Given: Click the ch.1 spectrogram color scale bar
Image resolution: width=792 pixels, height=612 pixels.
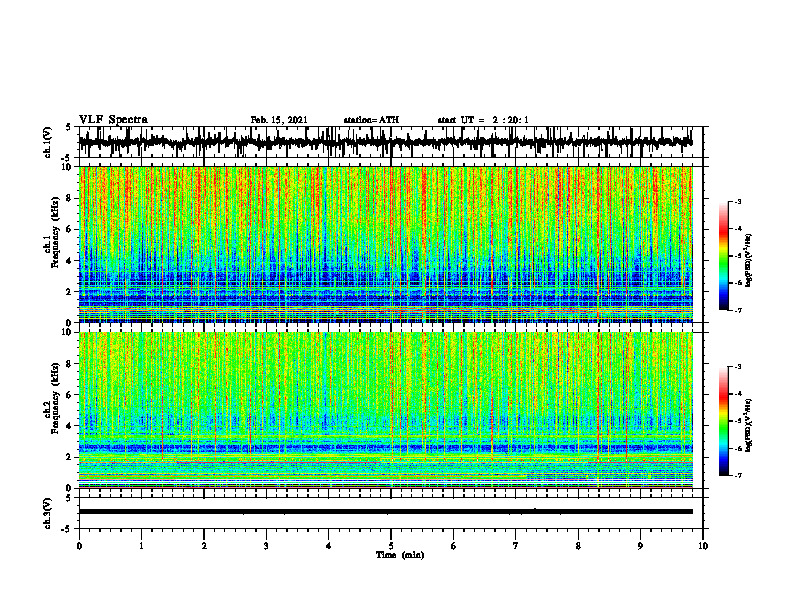Looking at the screenshot, I should pos(724,256).
